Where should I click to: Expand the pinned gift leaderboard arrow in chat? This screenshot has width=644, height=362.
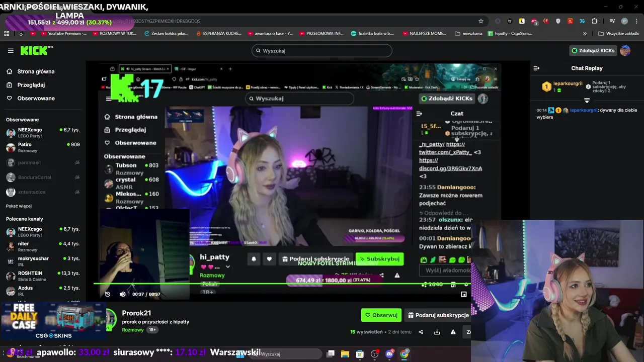pyautogui.click(x=587, y=100)
